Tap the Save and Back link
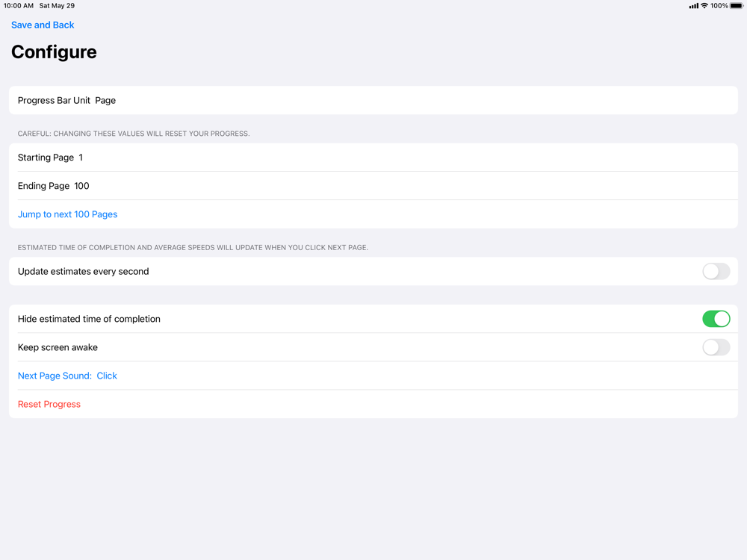Viewport: 747px width, 560px height. 43,25
